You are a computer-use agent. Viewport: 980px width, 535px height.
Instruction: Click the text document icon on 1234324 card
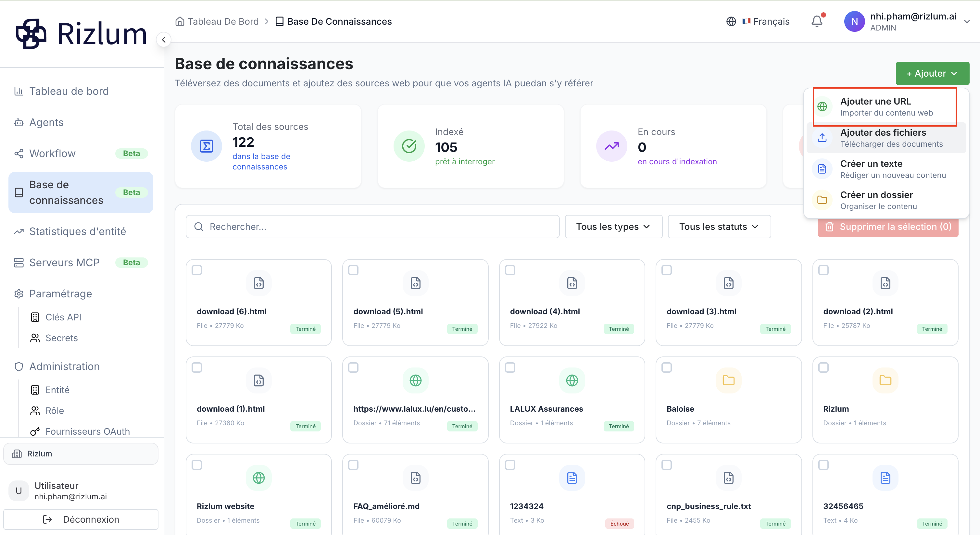(572, 478)
